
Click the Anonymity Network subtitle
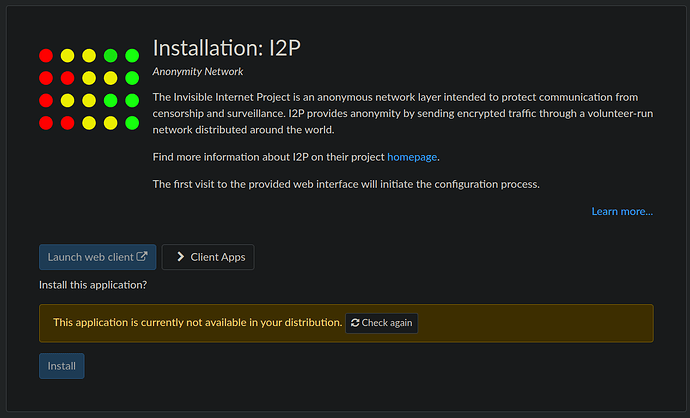coord(198,72)
